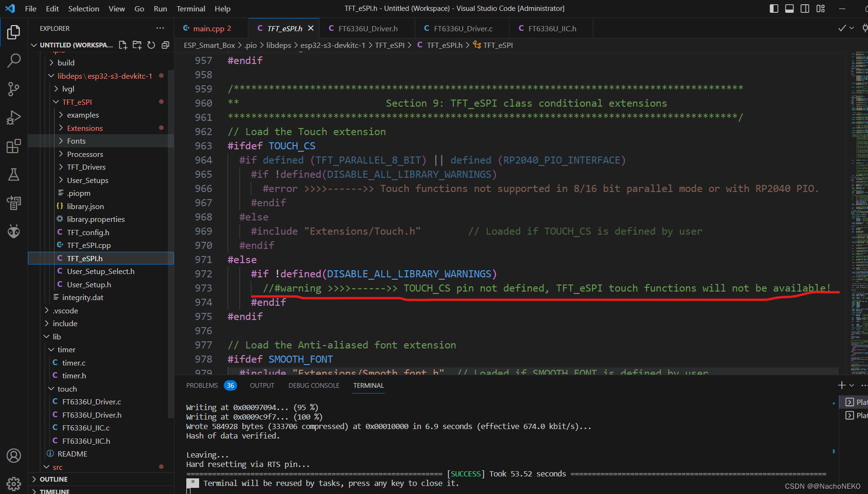The width and height of the screenshot is (868, 494).
Task: Toggle the primary side bar layout icon
Action: [774, 9]
